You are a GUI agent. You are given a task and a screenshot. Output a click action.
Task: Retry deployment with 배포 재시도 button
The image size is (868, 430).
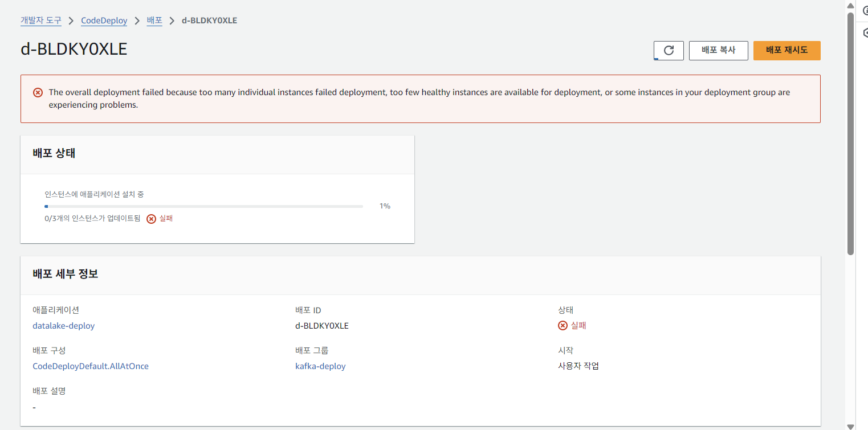click(x=787, y=50)
